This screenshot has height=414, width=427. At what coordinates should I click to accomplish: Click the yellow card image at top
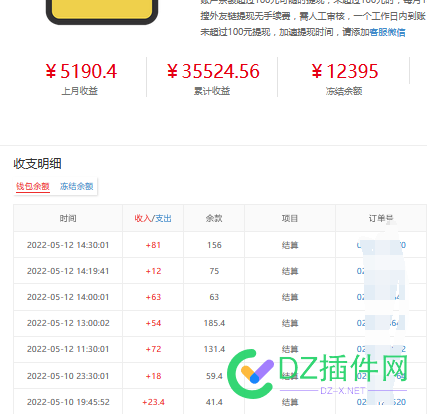102,11
